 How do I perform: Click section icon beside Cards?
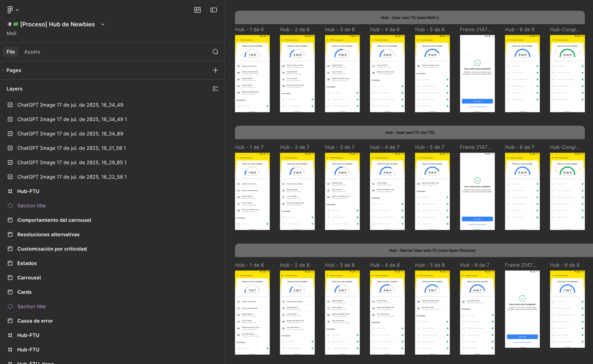10,292
